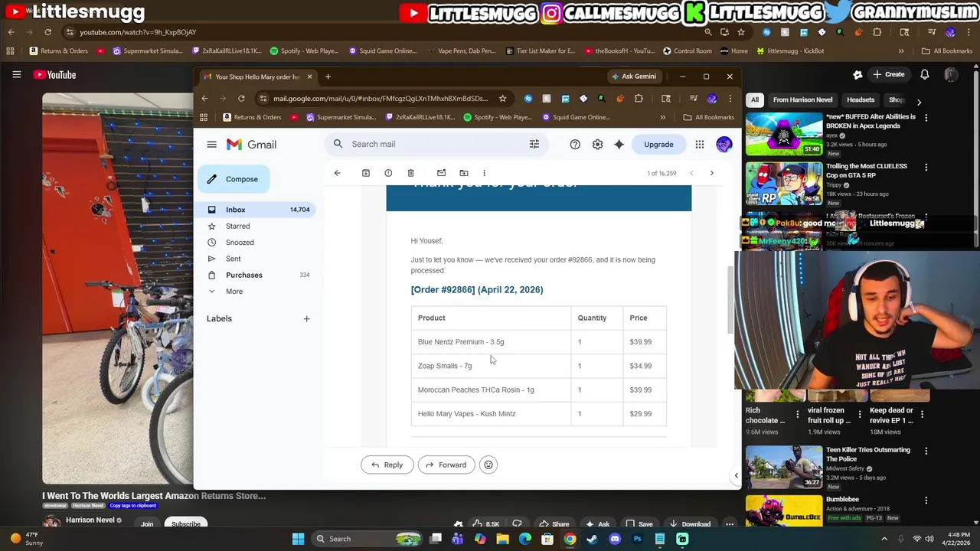The width and height of the screenshot is (980, 551).
Task: Click the Forward button
Action: click(x=446, y=465)
